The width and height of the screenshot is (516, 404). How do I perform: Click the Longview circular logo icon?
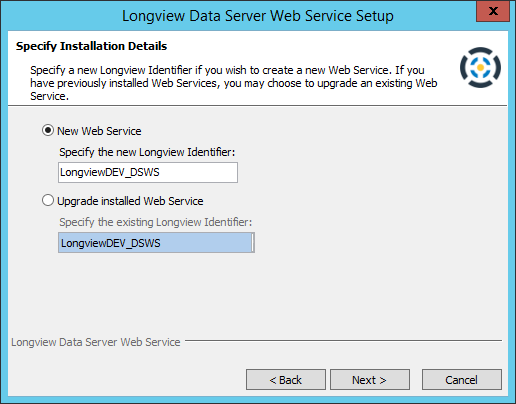(480, 67)
